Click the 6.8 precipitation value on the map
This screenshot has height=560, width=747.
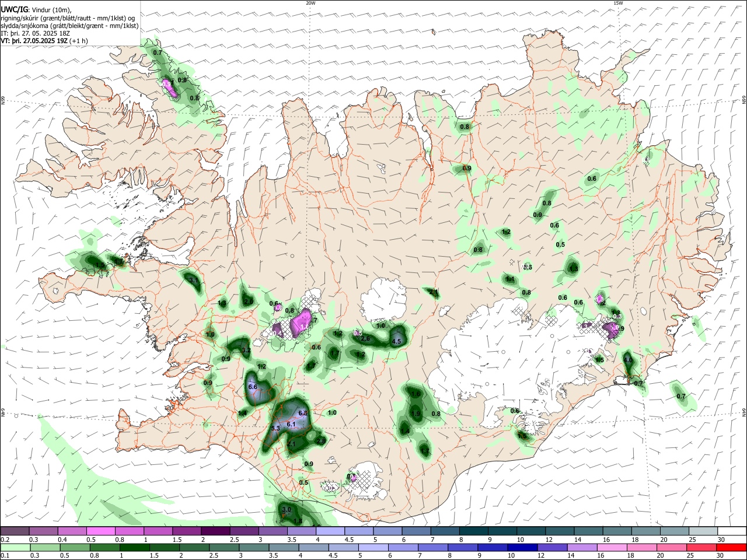(303, 413)
